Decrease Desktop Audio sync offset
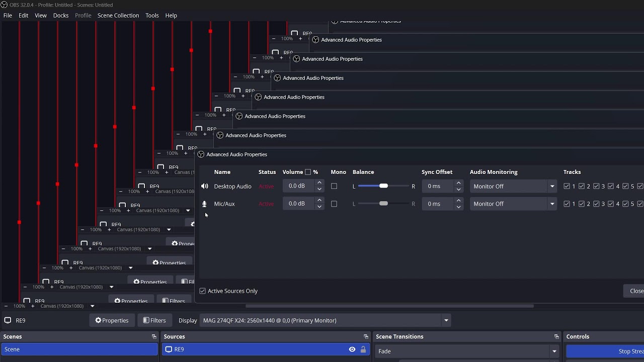This screenshot has width=644, height=362. 458,190
